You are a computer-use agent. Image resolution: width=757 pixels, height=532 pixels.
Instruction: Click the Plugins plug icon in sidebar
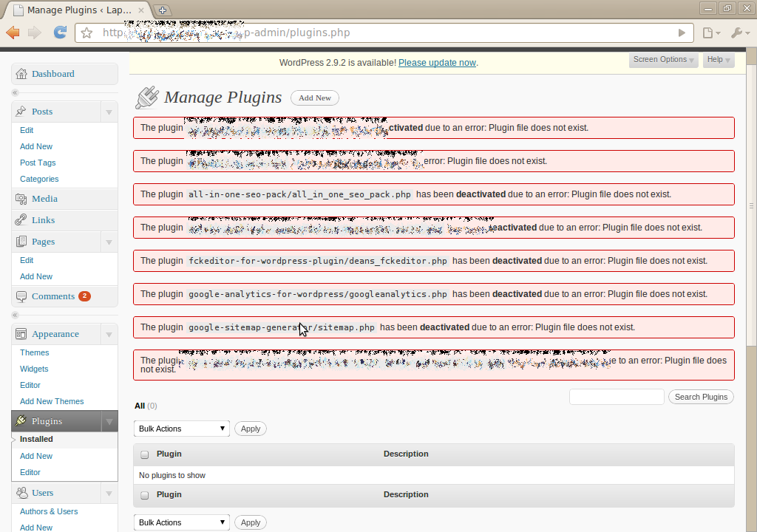[x=21, y=421]
